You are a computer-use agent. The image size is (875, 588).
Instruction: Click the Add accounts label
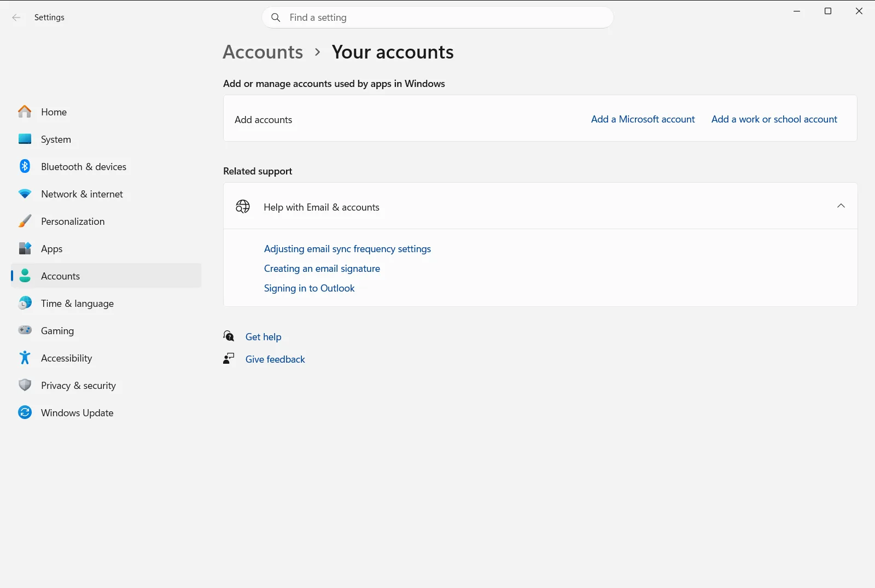coord(263,120)
